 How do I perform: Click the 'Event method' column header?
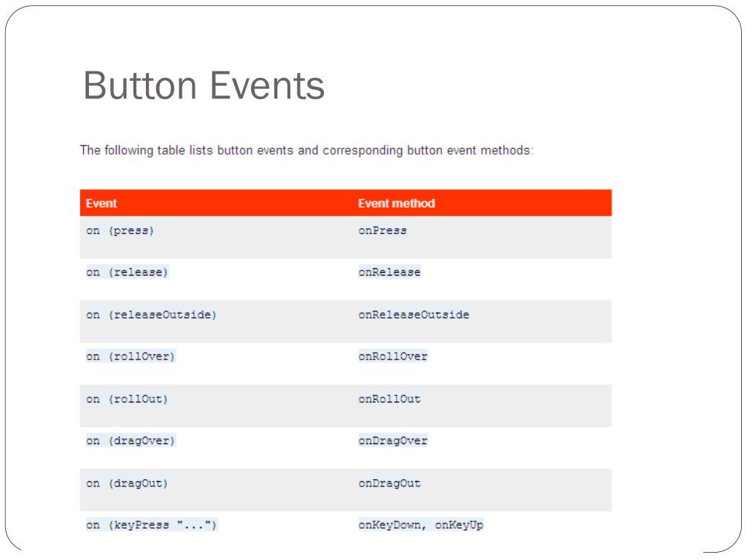pyautogui.click(x=396, y=203)
